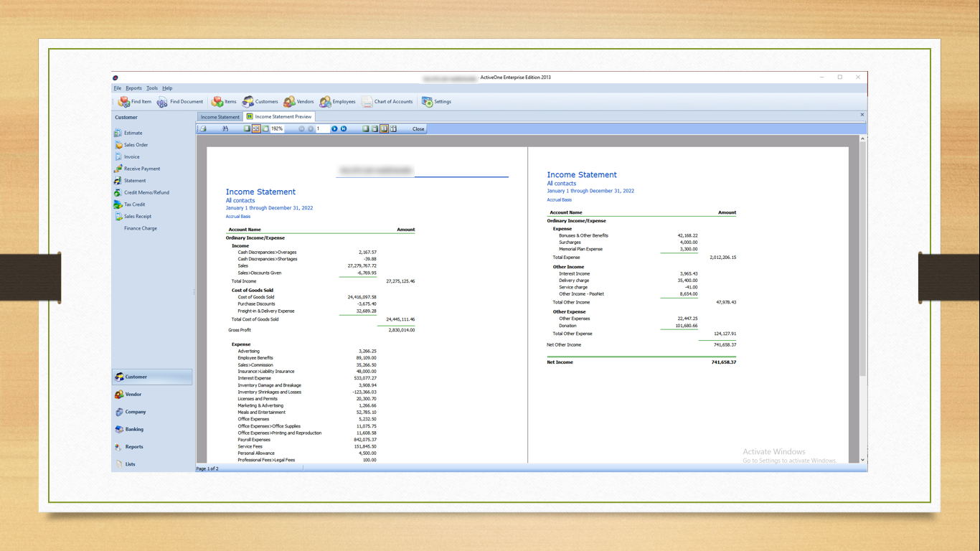Viewport: 980px width, 551px height.
Task: Open Credit Memo/Refund
Action: coord(142,193)
